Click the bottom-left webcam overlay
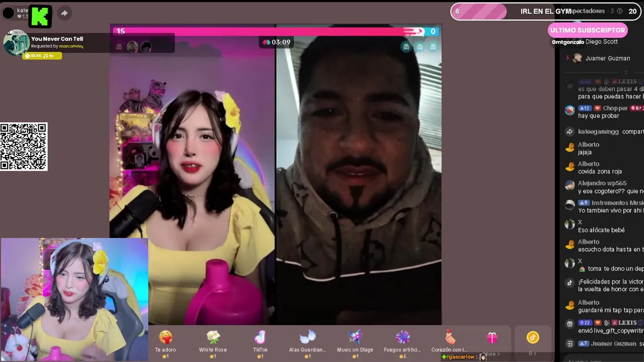 click(x=74, y=300)
